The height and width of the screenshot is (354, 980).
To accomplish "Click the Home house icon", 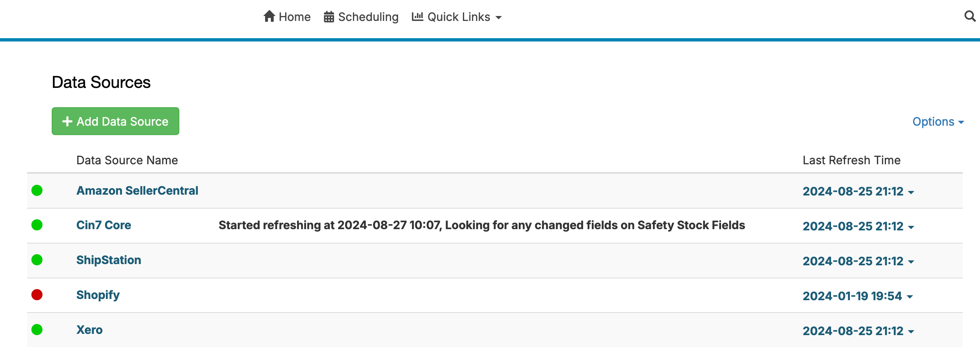I will tap(269, 16).
